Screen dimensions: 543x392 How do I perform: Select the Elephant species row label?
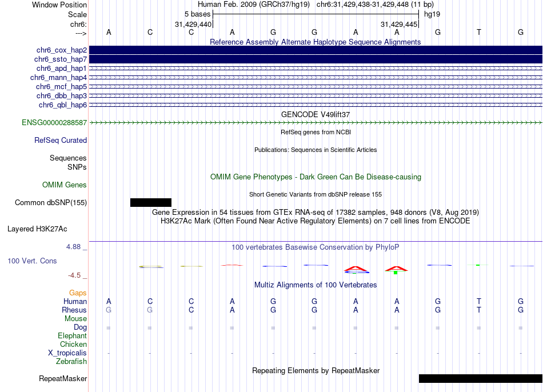coord(72,335)
